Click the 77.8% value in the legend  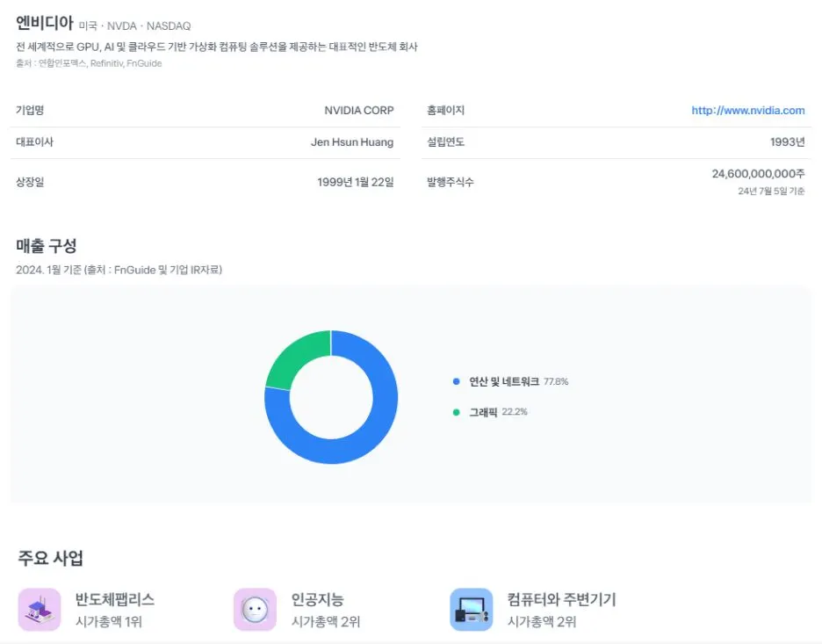(556, 381)
